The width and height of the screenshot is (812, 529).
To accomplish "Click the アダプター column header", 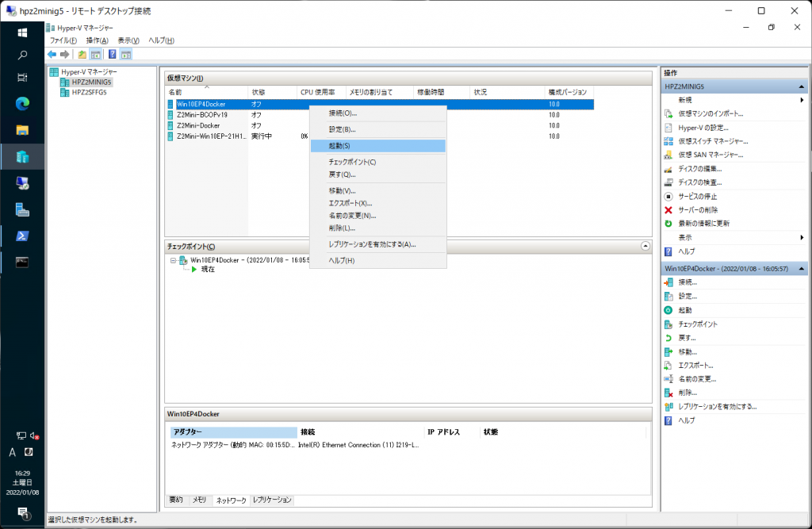I will pos(234,432).
